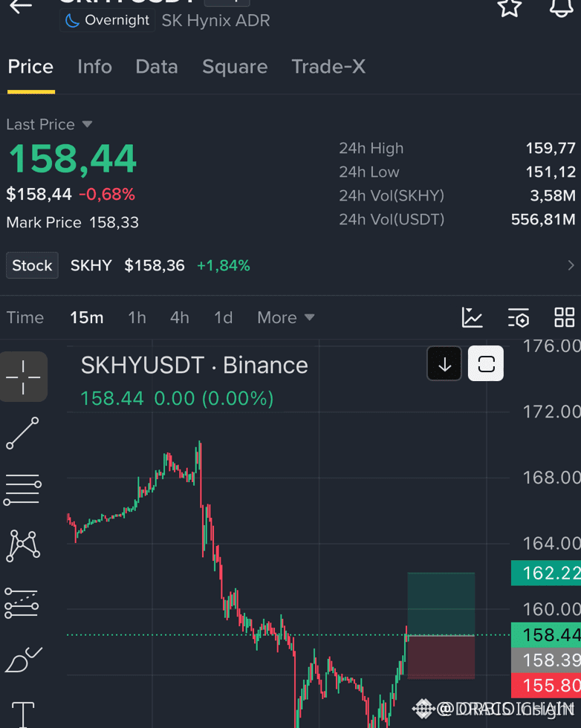Select the 1h chart interval
581x728 pixels.
pos(137,318)
